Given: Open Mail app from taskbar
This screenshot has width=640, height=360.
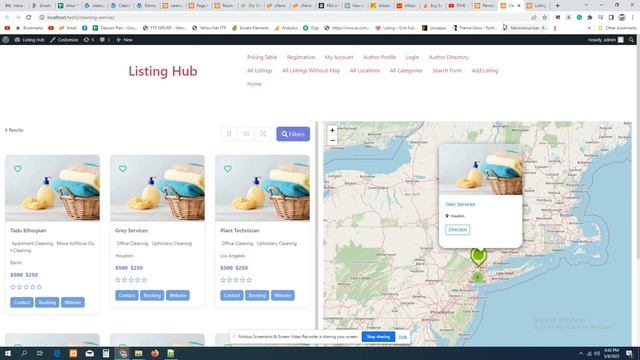Looking at the screenshot, I should [89, 353].
